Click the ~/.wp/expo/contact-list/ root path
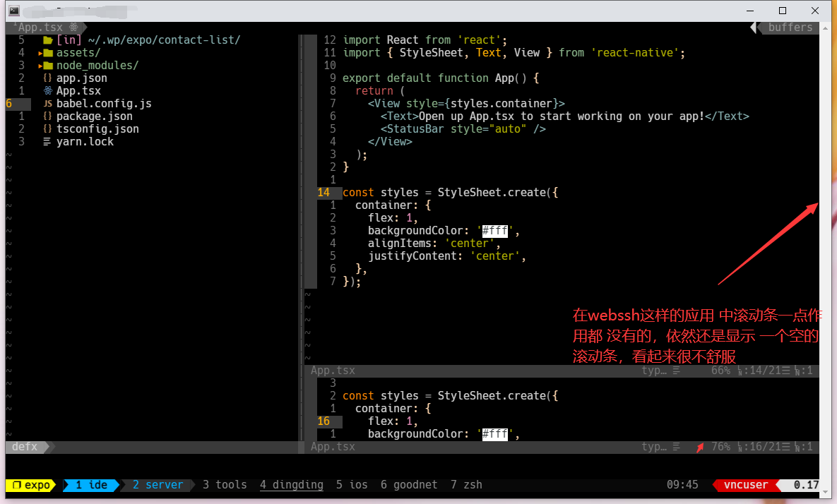837x504 pixels. (165, 40)
